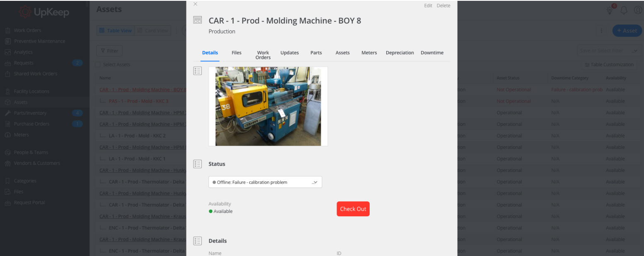Open Vendors & Customers in the sidebar
The width and height of the screenshot is (644, 256).
pos(37,163)
